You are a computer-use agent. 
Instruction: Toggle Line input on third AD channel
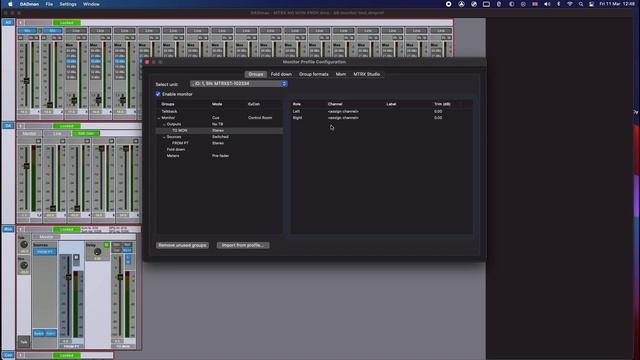pos(76,31)
